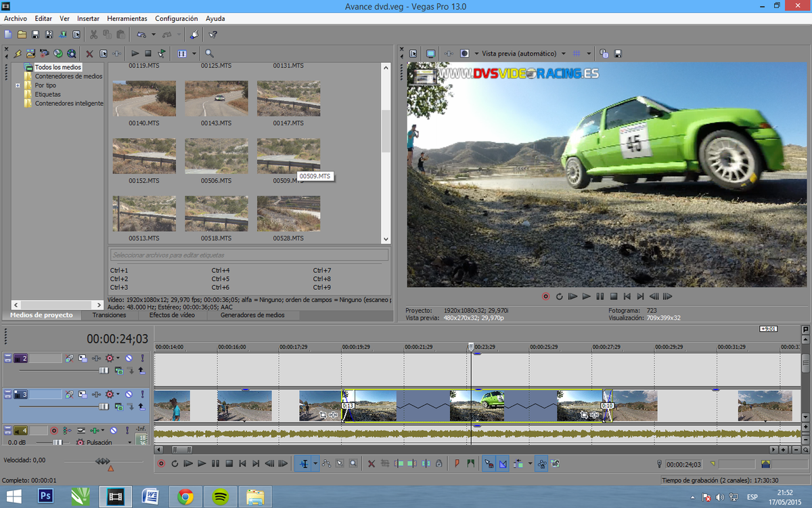
Task: Click the Undo arrow icon
Action: pos(141,34)
